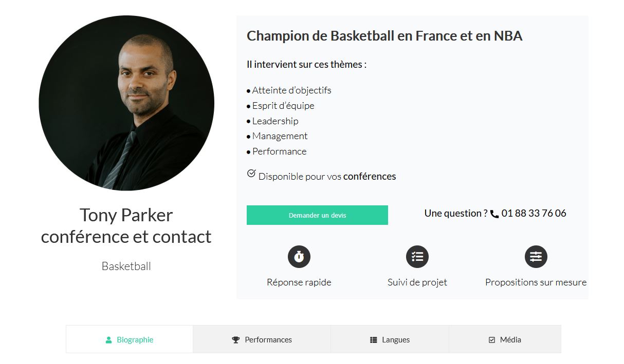The image size is (624, 364).
Task: Open the Biographie tab
Action: (x=135, y=340)
